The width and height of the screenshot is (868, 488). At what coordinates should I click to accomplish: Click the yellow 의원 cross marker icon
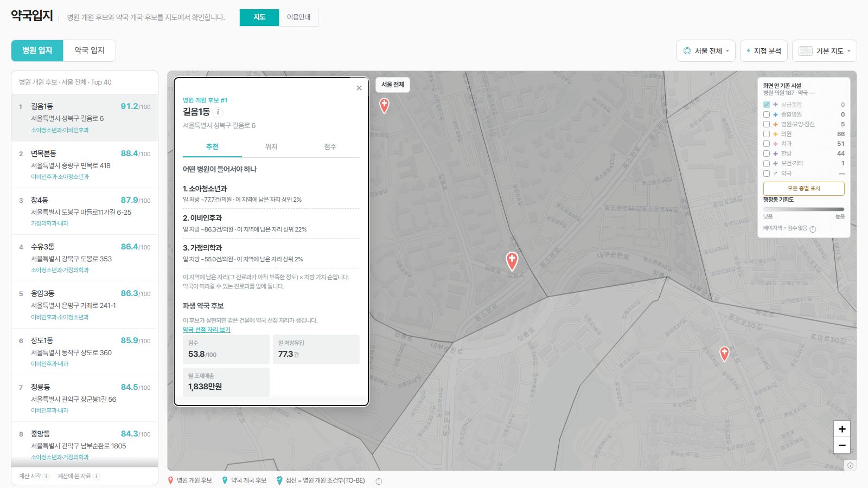775,134
